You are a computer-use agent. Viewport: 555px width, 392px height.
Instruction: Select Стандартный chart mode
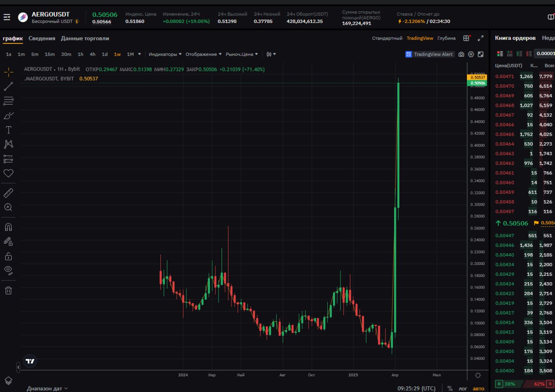tap(387, 38)
